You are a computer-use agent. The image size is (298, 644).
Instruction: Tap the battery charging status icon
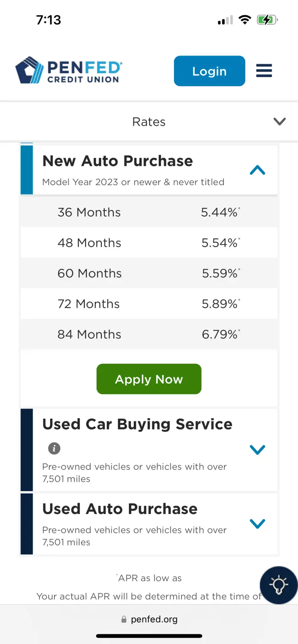click(x=267, y=20)
